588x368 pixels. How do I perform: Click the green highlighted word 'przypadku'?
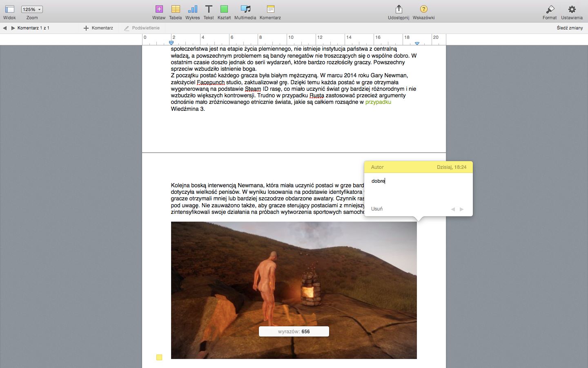378,102
